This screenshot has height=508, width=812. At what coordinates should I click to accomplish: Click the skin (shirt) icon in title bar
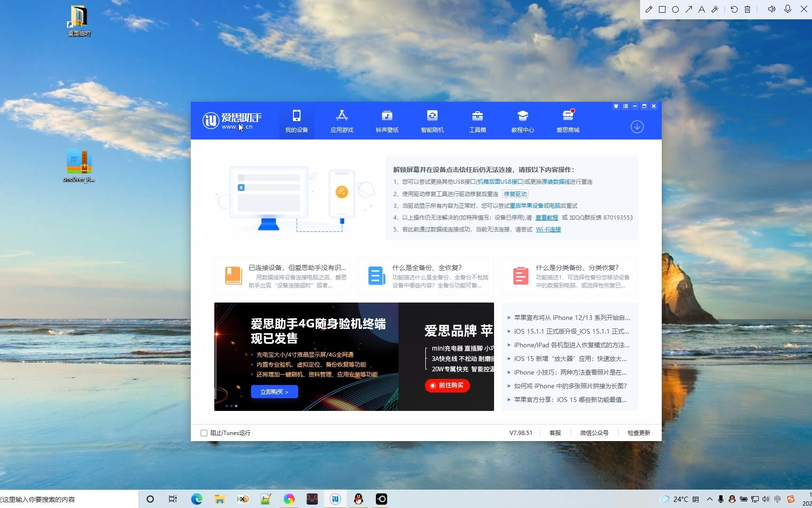616,107
